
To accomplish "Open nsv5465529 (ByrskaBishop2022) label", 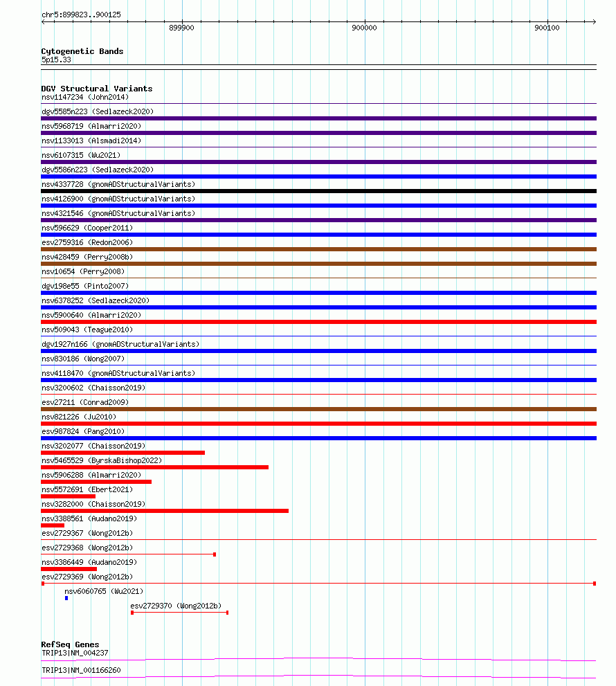I will [102, 461].
